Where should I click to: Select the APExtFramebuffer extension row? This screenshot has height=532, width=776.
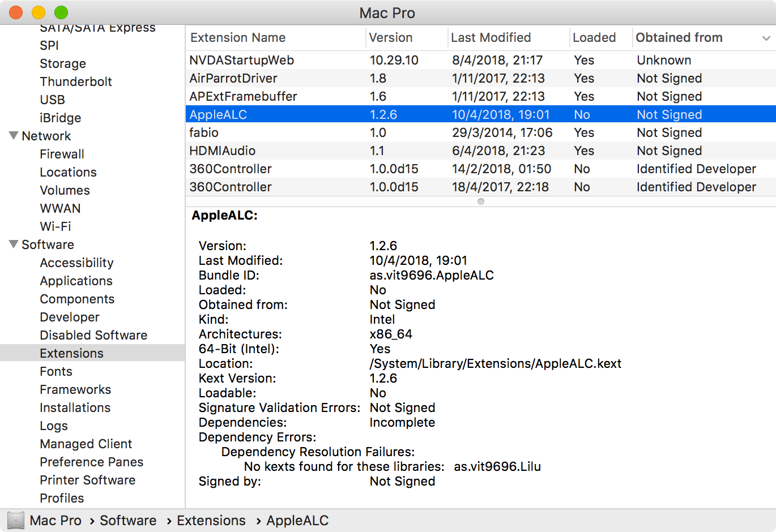[480, 96]
